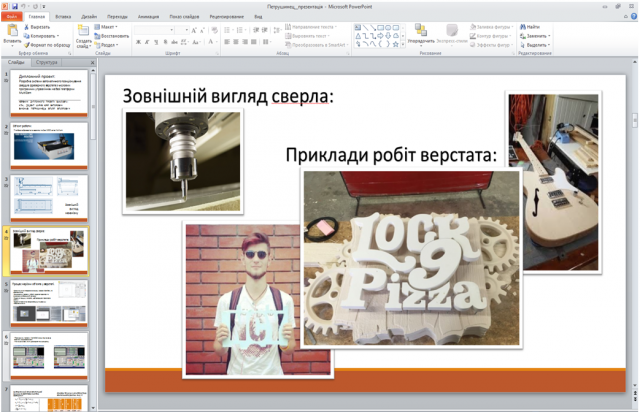The height and width of the screenshot is (412, 640).
Task: Pick the oval shape in gallery
Action: (x=388, y=27)
